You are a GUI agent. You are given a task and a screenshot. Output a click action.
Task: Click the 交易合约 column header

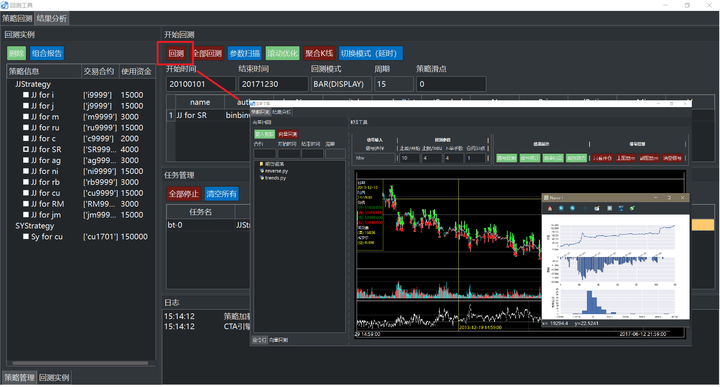(99, 71)
